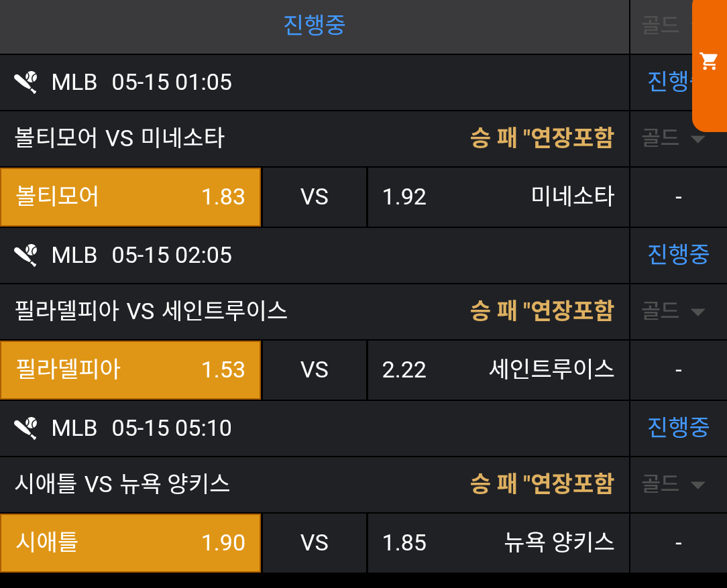Toggle 볼티모어 1.83 bet selection
This screenshot has height=588, width=727.
130,197
